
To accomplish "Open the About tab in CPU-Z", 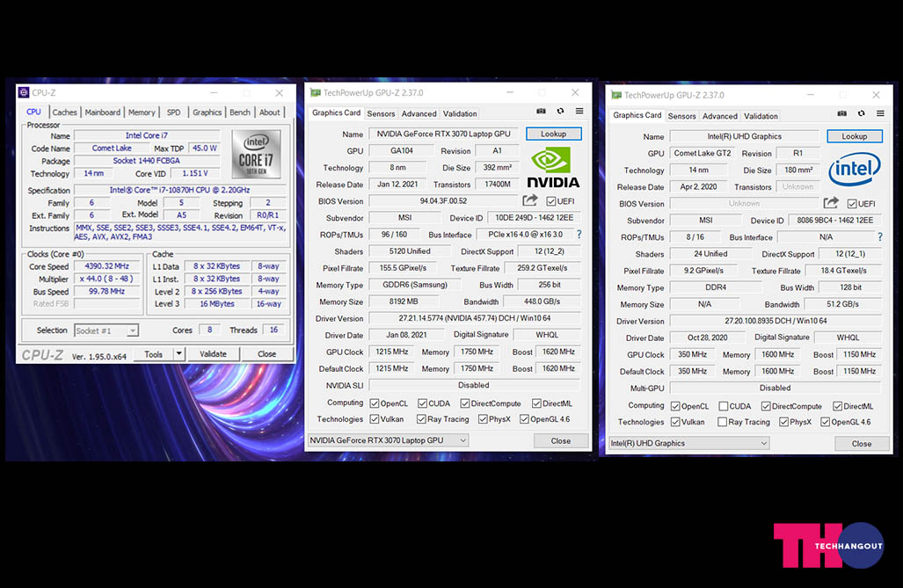I will click(270, 113).
